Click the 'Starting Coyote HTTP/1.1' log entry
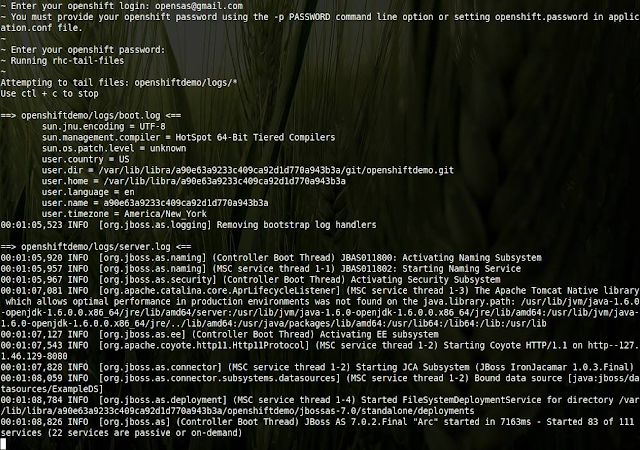This screenshot has width=640, height=450. click(x=320, y=351)
